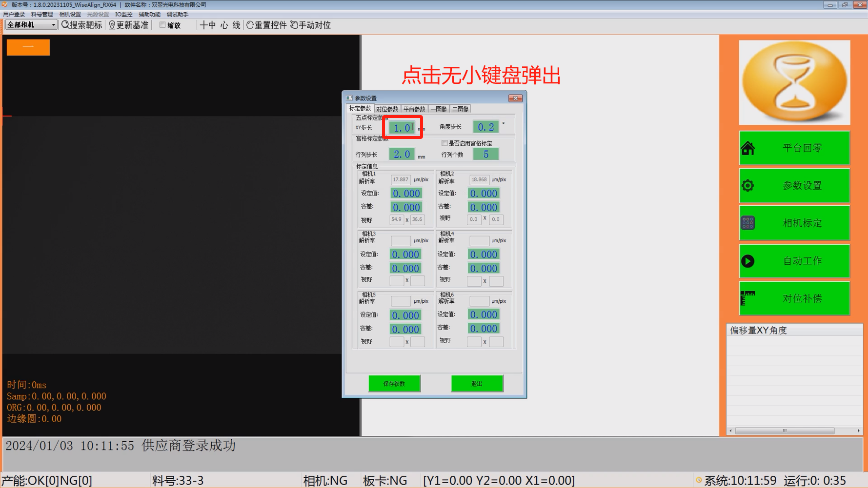Select the 手动对位 manual alignment tool

(x=311, y=25)
